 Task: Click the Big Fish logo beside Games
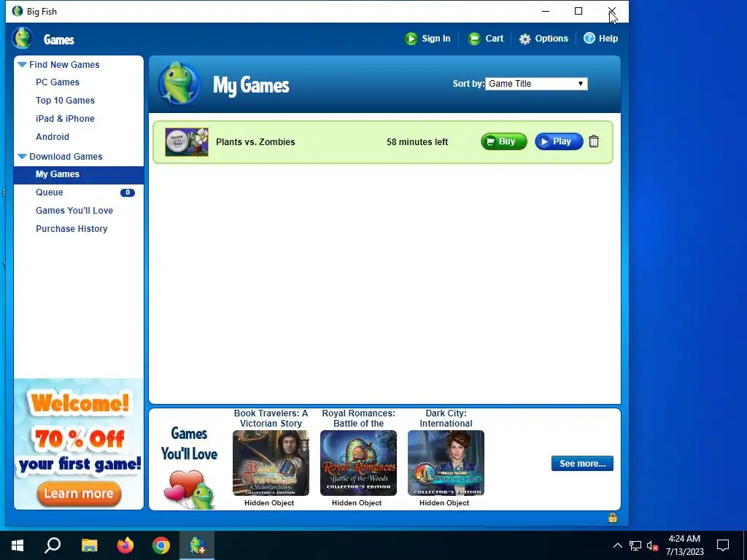click(22, 38)
